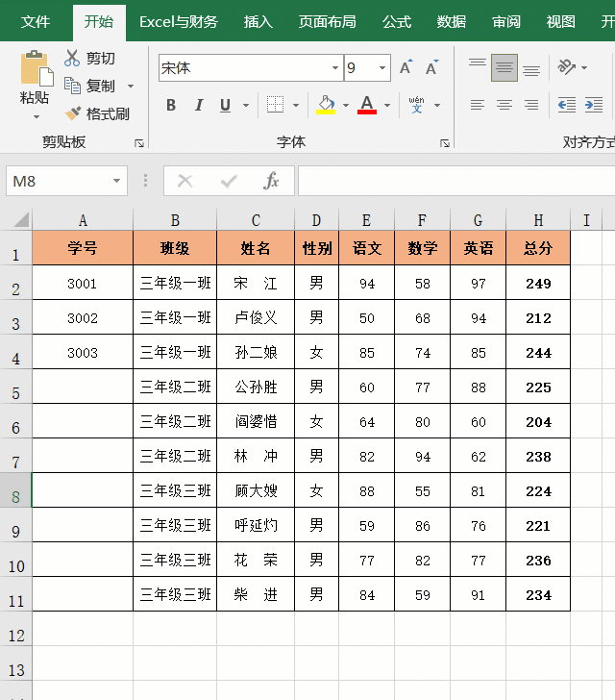This screenshot has width=615, height=700.
Task: Select column H header
Action: click(538, 220)
